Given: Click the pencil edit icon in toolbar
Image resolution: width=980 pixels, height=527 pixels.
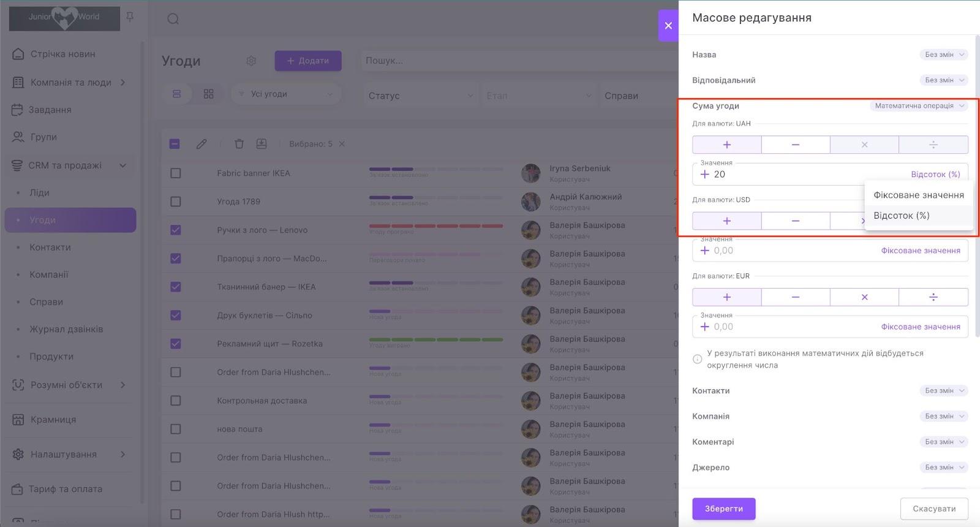Looking at the screenshot, I should 202,144.
